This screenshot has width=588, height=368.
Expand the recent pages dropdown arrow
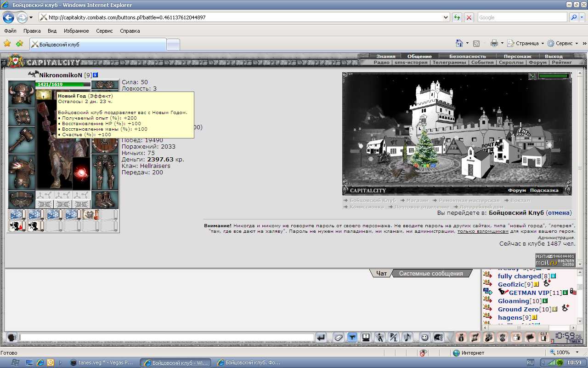[31, 17]
